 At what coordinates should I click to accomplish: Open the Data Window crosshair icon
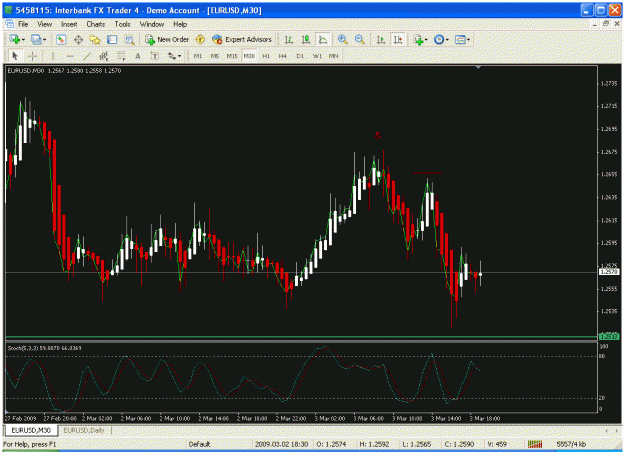[x=78, y=39]
